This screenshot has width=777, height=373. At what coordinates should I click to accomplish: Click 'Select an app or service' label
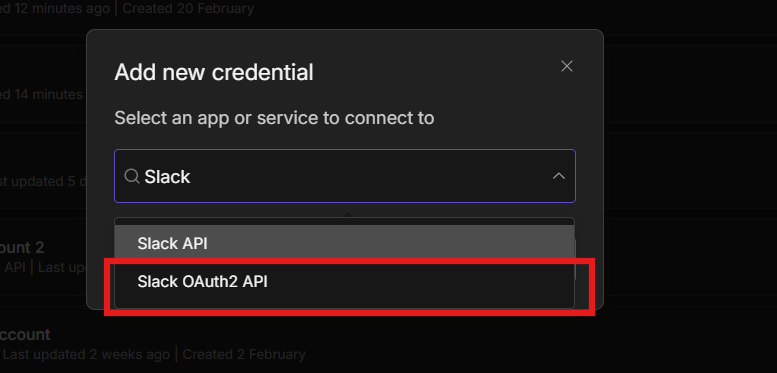pos(274,118)
